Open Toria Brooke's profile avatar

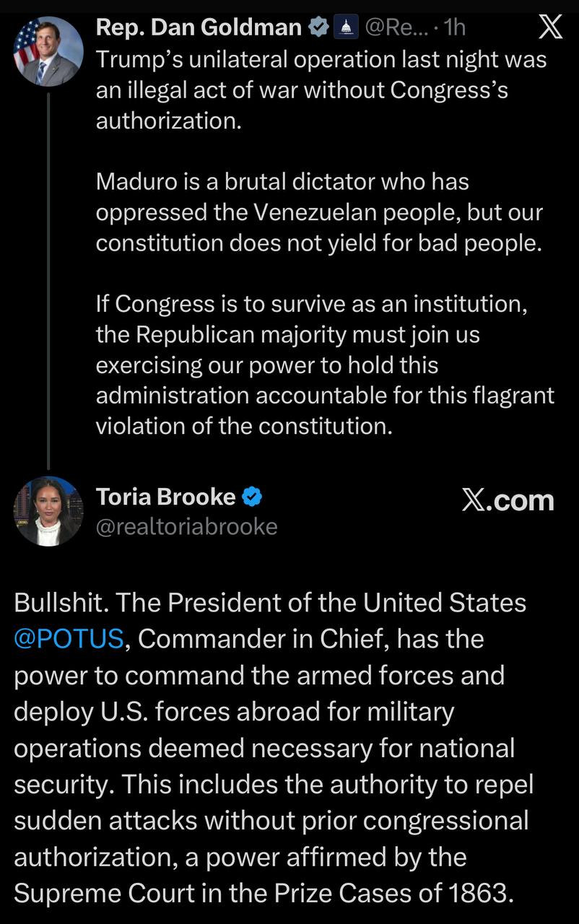(x=48, y=511)
